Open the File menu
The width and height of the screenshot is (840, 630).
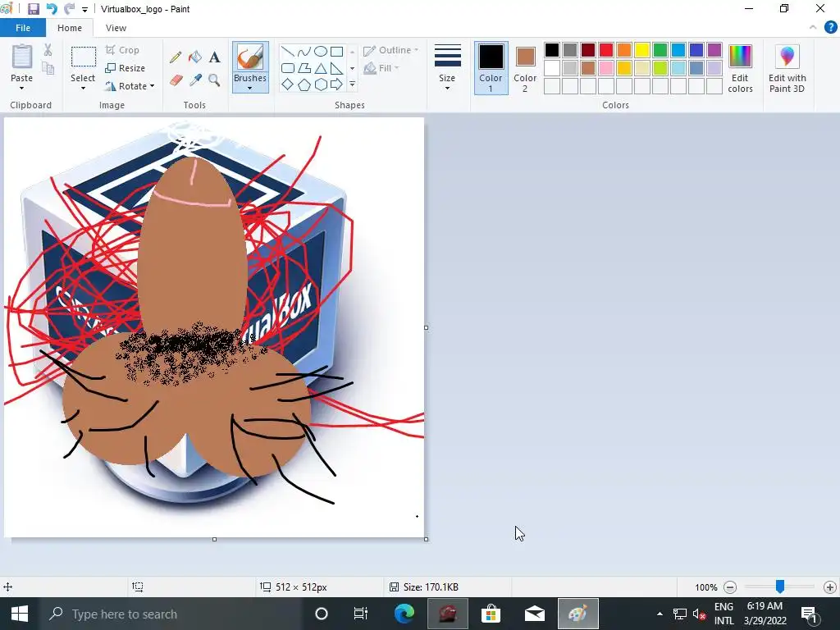pos(23,28)
